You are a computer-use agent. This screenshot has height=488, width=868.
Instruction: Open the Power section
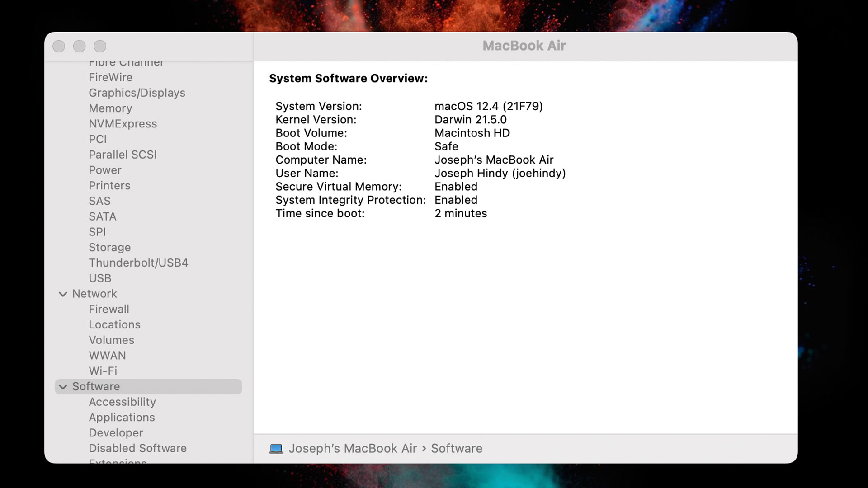[x=105, y=170]
